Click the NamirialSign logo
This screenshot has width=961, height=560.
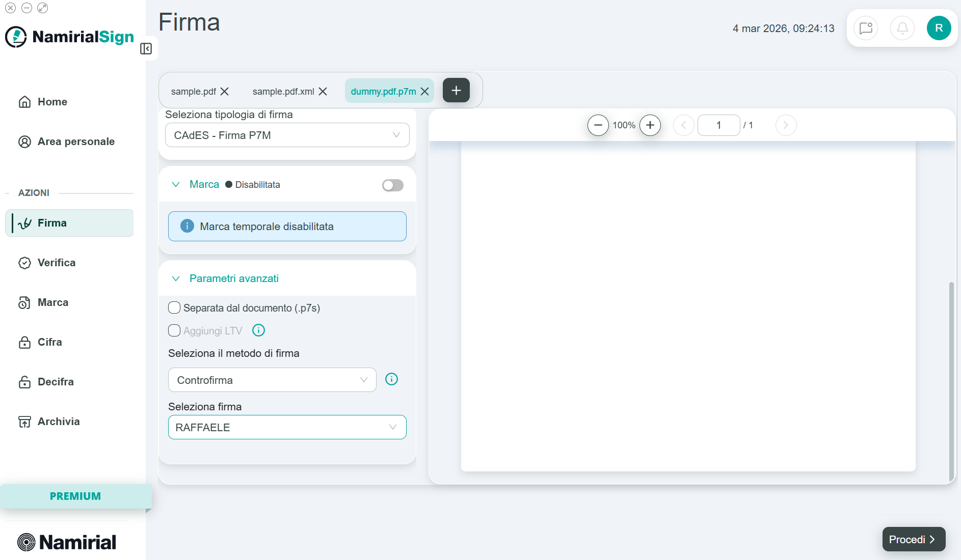click(x=70, y=37)
